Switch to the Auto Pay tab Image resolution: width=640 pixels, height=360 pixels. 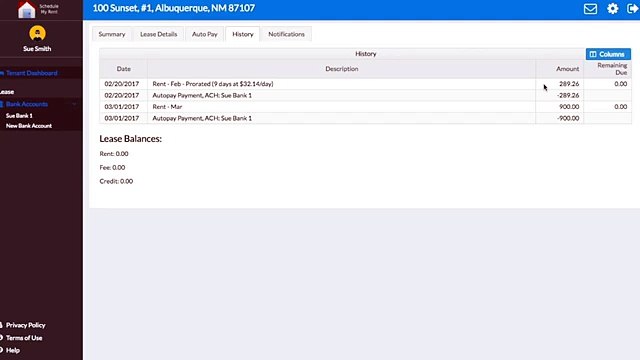(x=204, y=34)
